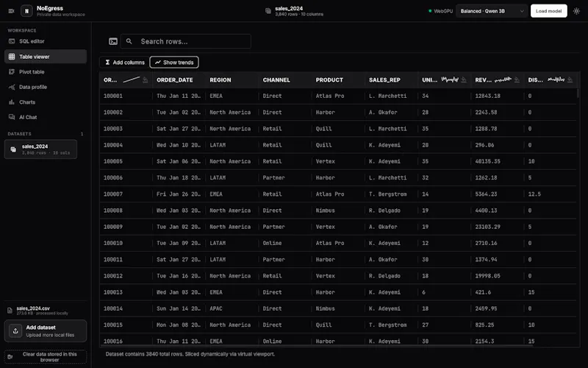Click revenue cell 40135.35
This screenshot has height=368, width=588.
[498, 161]
